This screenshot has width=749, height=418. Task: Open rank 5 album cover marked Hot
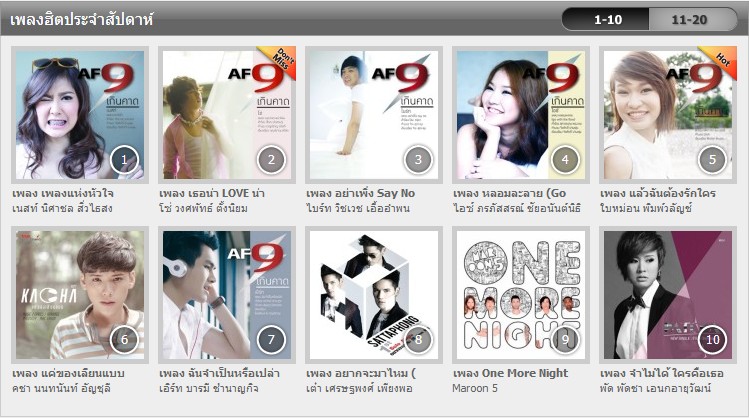point(668,115)
